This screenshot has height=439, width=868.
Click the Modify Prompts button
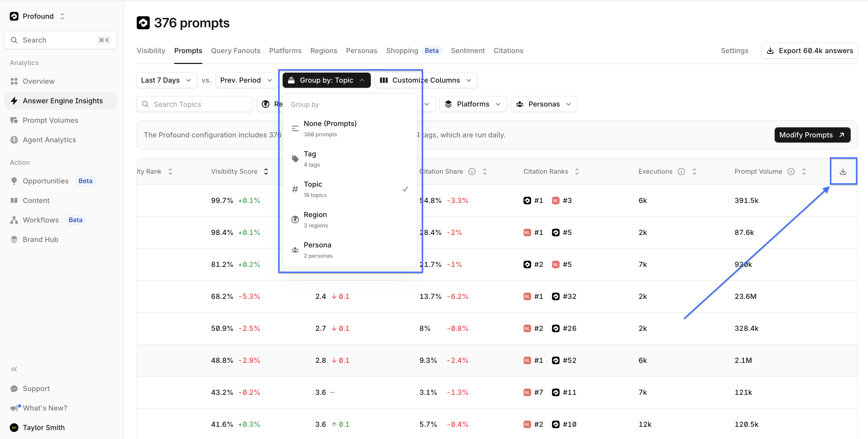tap(812, 135)
